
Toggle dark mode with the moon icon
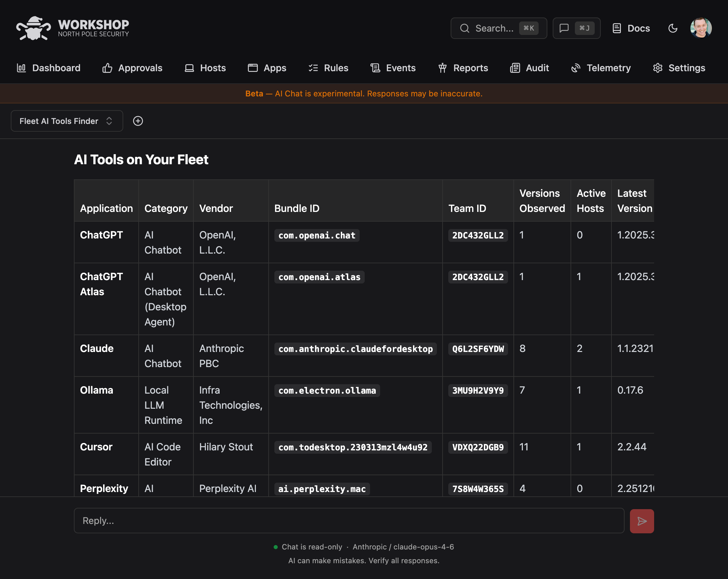point(673,28)
